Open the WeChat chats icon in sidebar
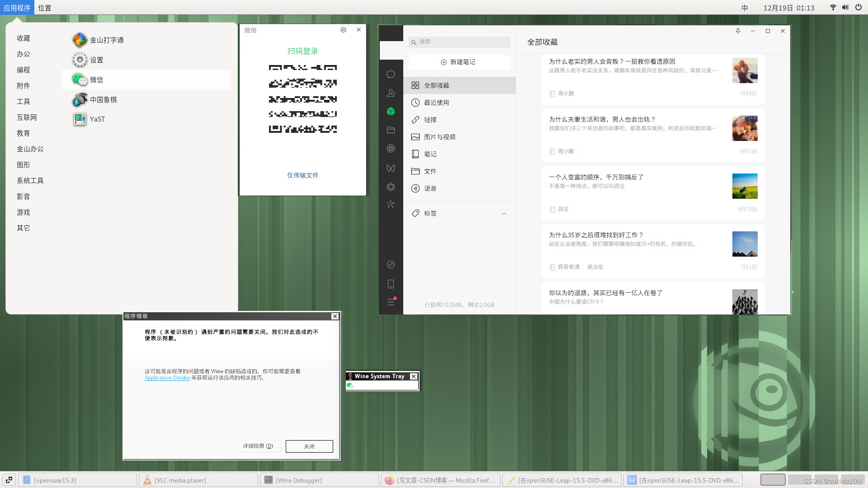Image resolution: width=868 pixels, height=488 pixels. pos(391,74)
